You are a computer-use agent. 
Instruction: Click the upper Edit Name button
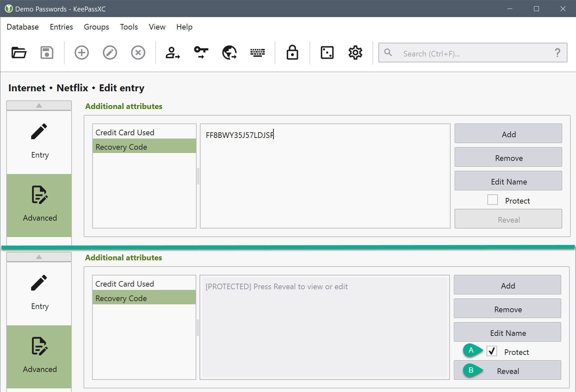click(x=508, y=181)
